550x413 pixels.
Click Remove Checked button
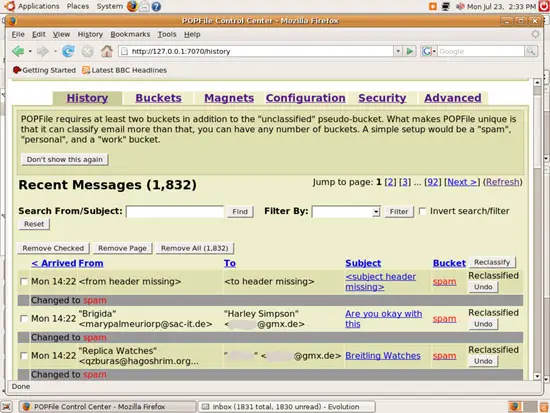[x=53, y=248]
